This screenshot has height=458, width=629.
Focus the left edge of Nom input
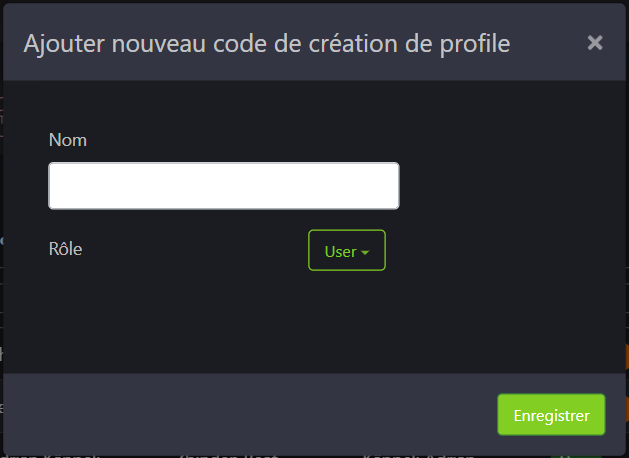[x=56, y=186]
